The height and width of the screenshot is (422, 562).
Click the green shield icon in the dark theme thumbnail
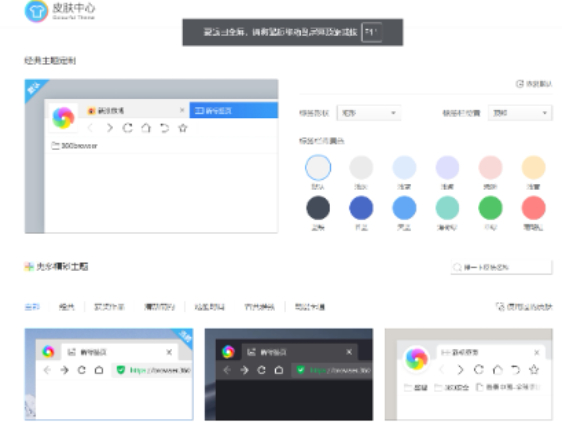tap(300, 370)
